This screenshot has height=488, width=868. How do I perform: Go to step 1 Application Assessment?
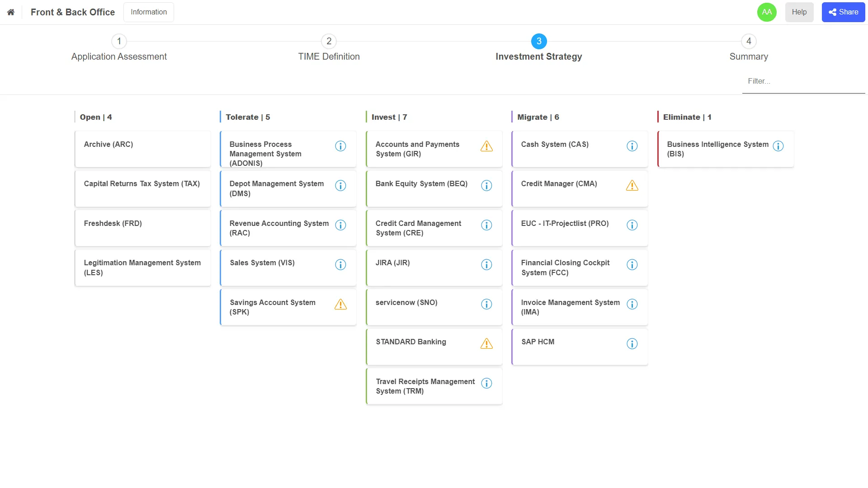point(119,48)
